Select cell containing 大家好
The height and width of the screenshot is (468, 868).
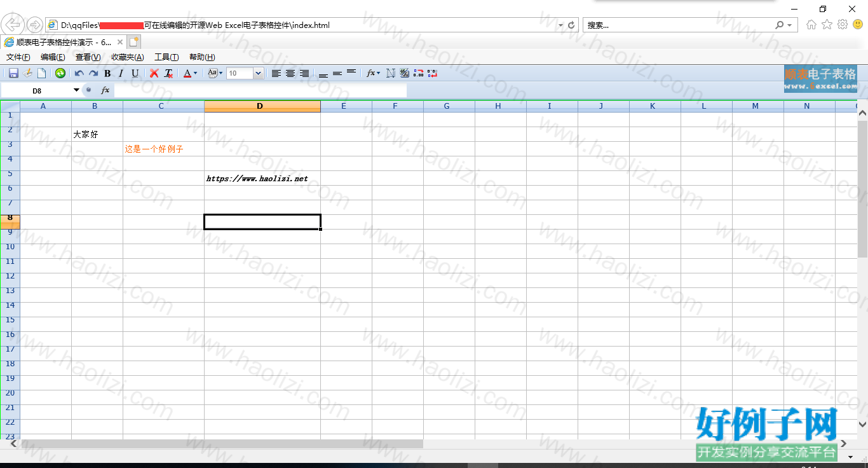(97, 134)
